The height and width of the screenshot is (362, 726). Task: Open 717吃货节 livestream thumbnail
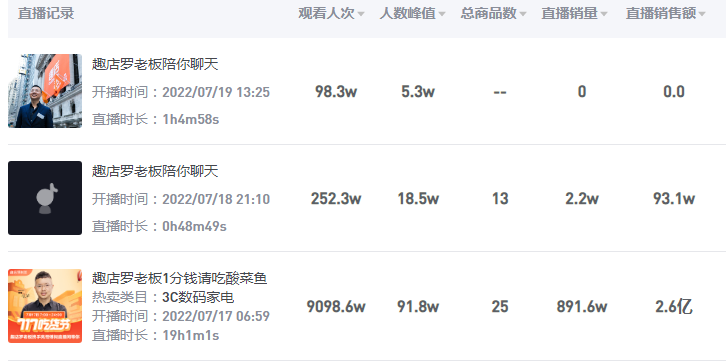45,306
